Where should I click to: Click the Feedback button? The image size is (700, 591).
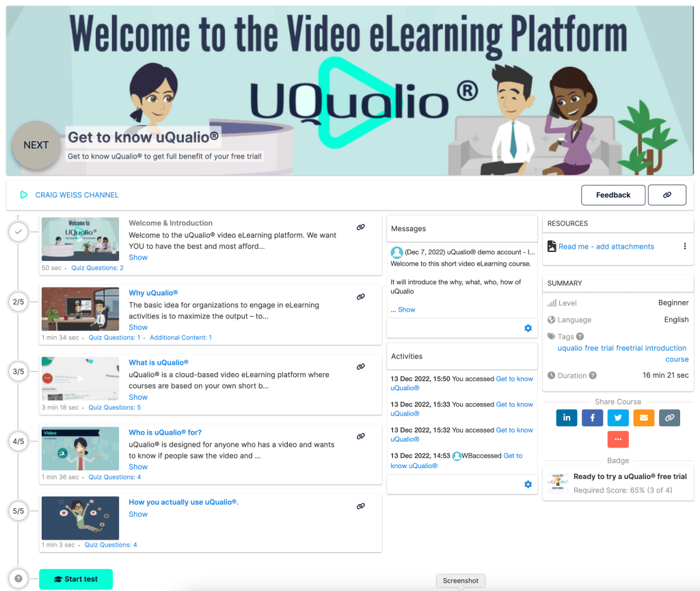(x=613, y=195)
